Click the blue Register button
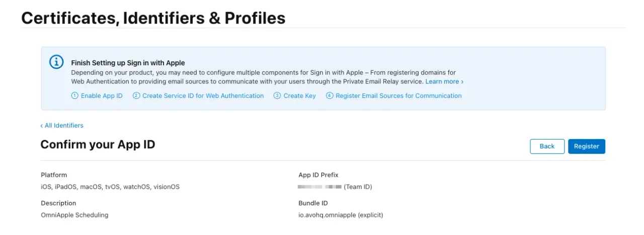This screenshot has width=644, height=235. [x=586, y=146]
